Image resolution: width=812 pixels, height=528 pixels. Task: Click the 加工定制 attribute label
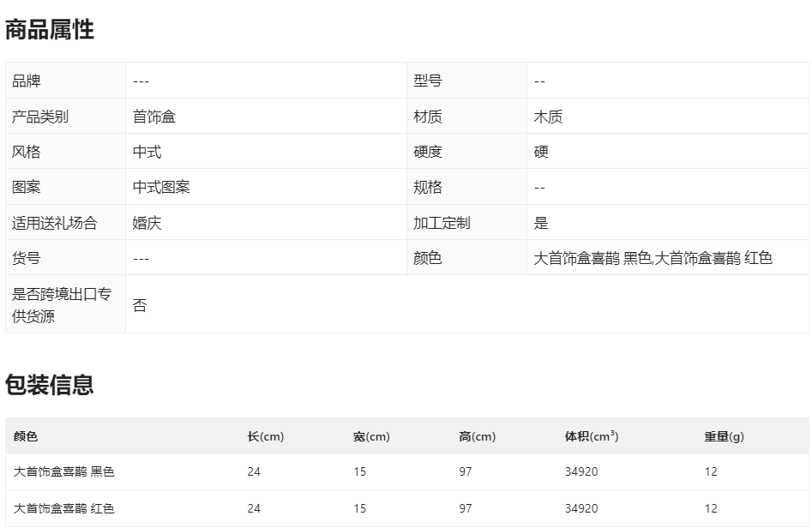(442, 223)
